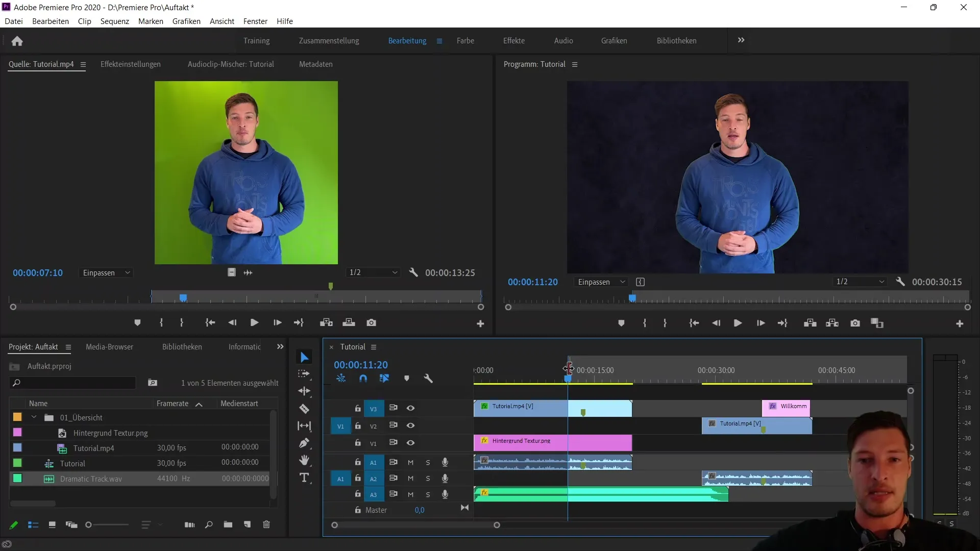This screenshot has width=980, height=551.
Task: Open Source monitor Einpassen zoom dropdown
Action: [x=106, y=272]
